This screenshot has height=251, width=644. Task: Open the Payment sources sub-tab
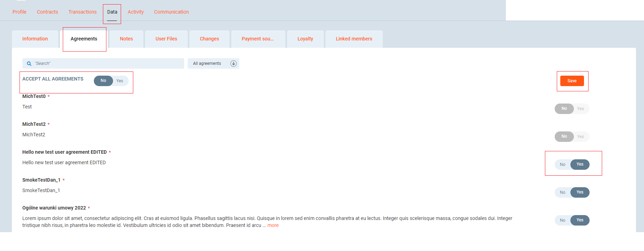tap(257, 39)
